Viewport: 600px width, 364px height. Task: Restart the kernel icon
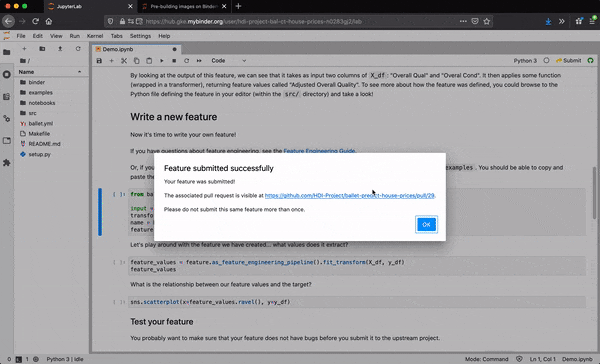pos(186,60)
